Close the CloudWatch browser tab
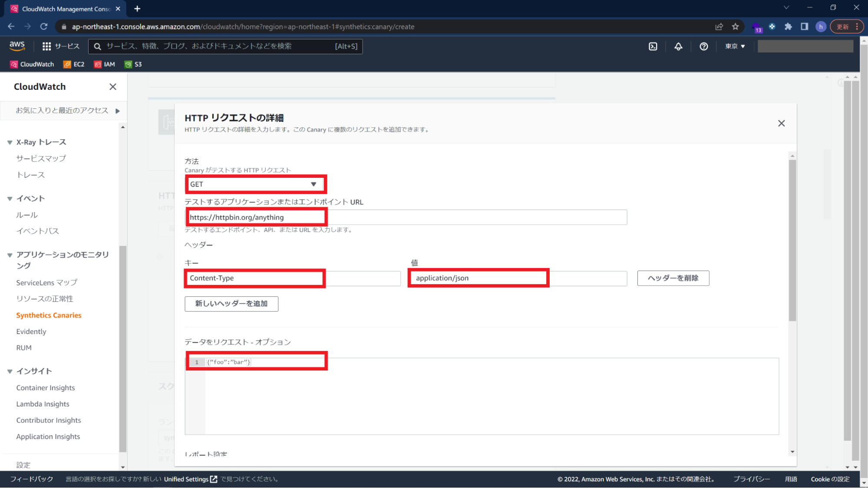The width and height of the screenshot is (868, 488). pos(118,9)
